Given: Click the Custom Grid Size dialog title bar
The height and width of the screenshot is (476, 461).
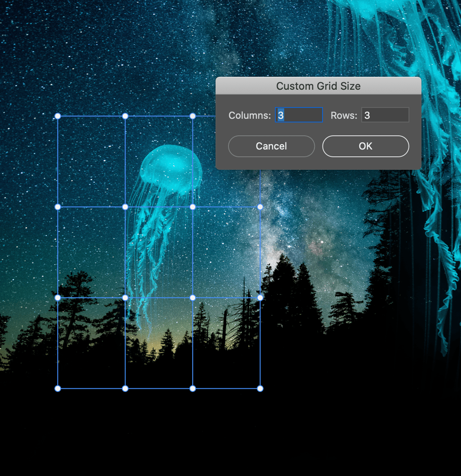Looking at the screenshot, I should [319, 86].
